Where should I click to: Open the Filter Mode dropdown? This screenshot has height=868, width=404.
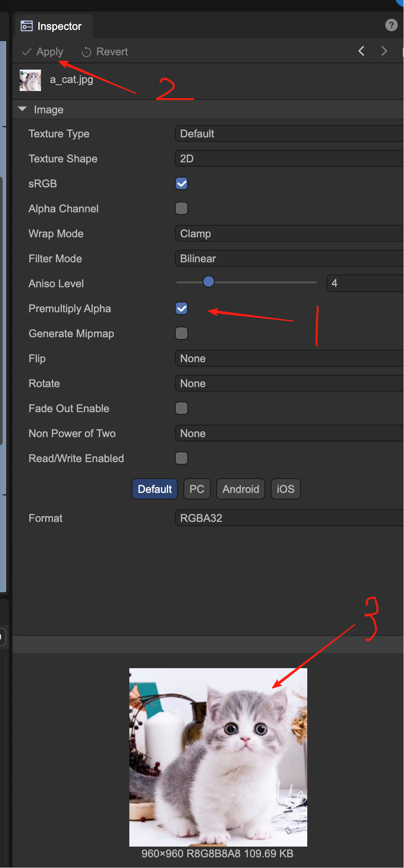pyautogui.click(x=289, y=259)
